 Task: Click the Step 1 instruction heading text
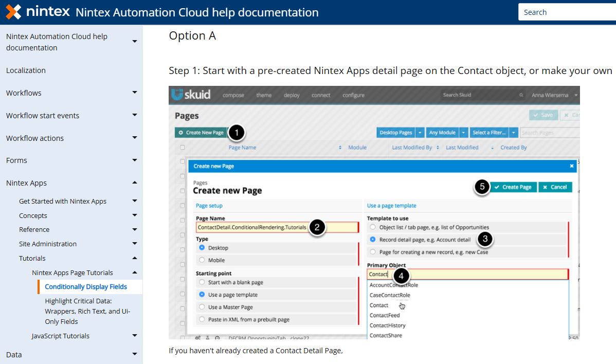pos(390,70)
